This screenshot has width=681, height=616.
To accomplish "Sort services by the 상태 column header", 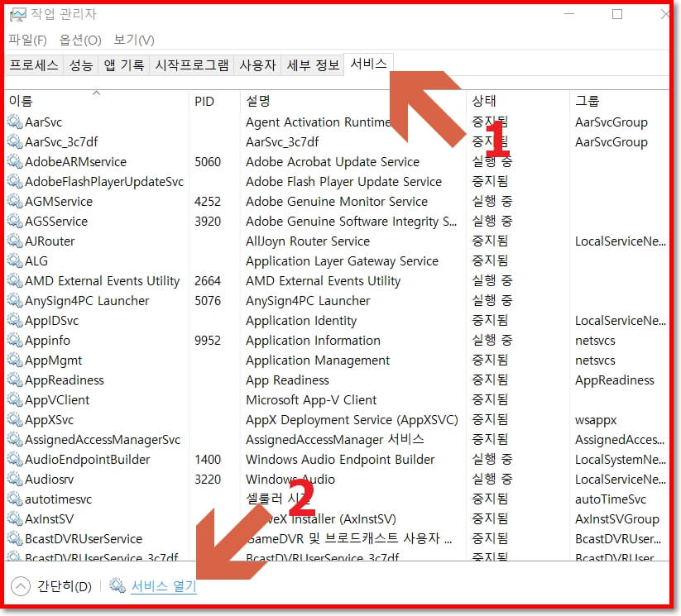I will tap(517, 101).
